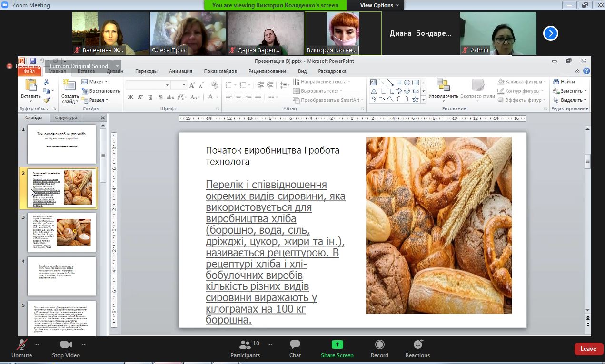The height and width of the screenshot is (364, 605).
Task: Click Turn on Original Sound
Action: tap(78, 66)
